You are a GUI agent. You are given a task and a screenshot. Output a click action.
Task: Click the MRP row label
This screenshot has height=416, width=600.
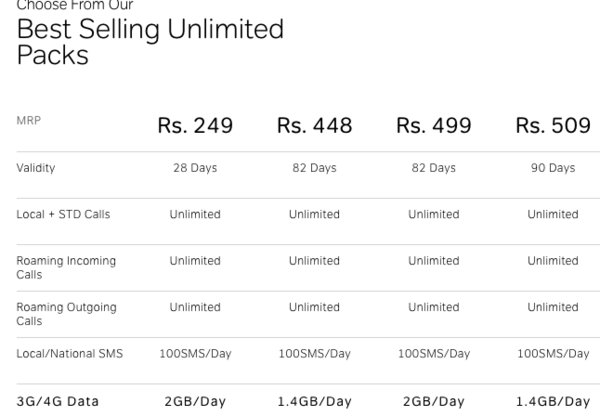[29, 121]
